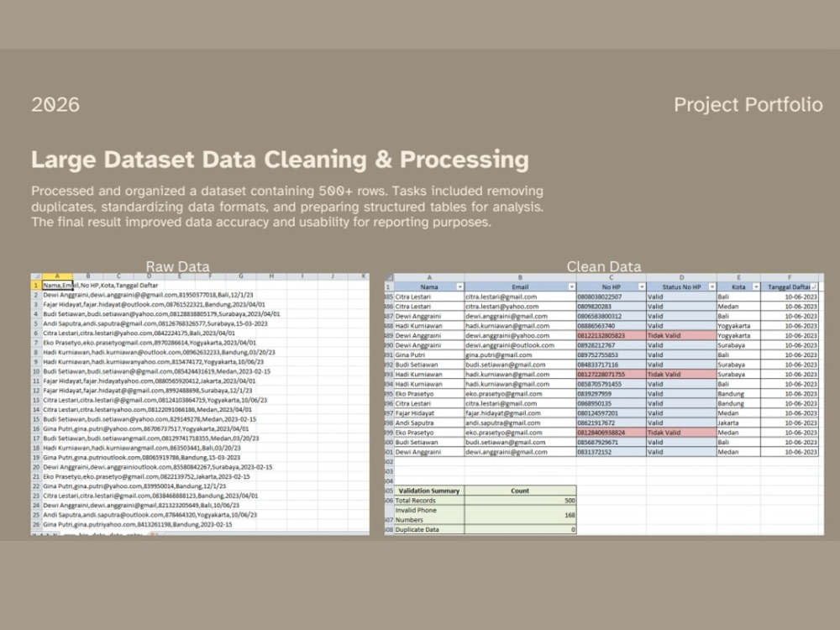Click select-all corner in Clean Data sheet
The width and height of the screenshot is (840, 630).
[x=390, y=277]
